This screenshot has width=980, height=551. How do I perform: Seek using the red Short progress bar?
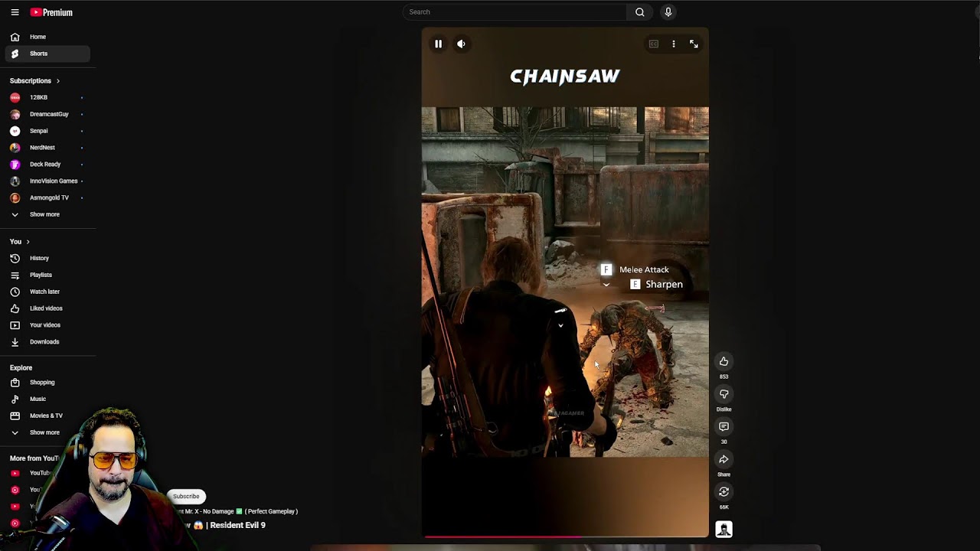coord(565,536)
